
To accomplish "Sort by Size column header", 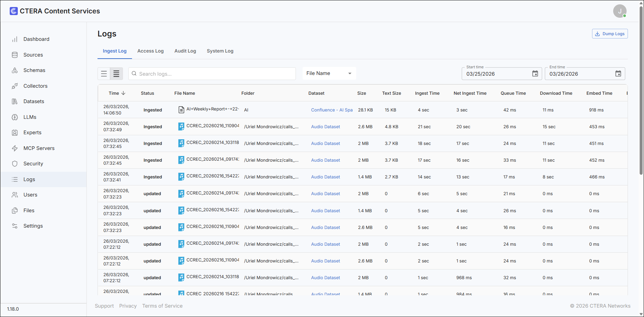I will [x=362, y=93].
